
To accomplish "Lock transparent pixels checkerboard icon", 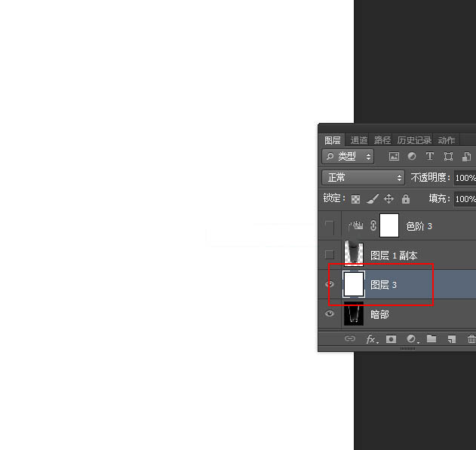I will tap(355, 199).
